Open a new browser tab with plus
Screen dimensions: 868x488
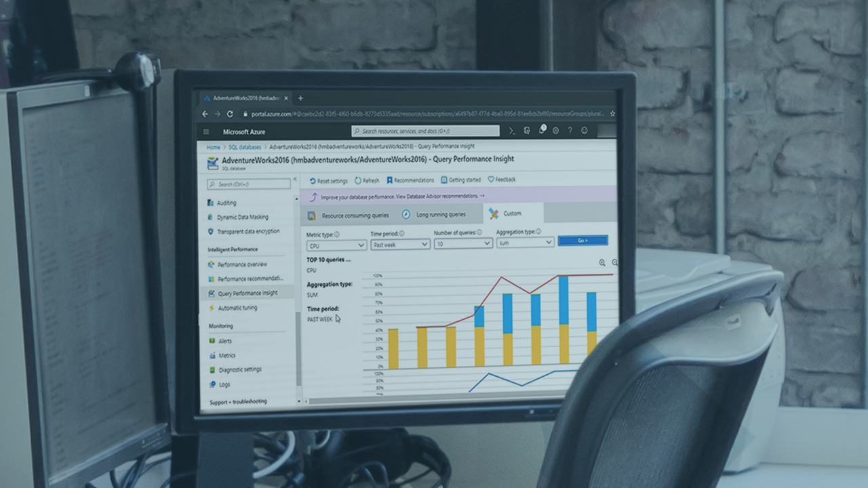click(x=300, y=98)
